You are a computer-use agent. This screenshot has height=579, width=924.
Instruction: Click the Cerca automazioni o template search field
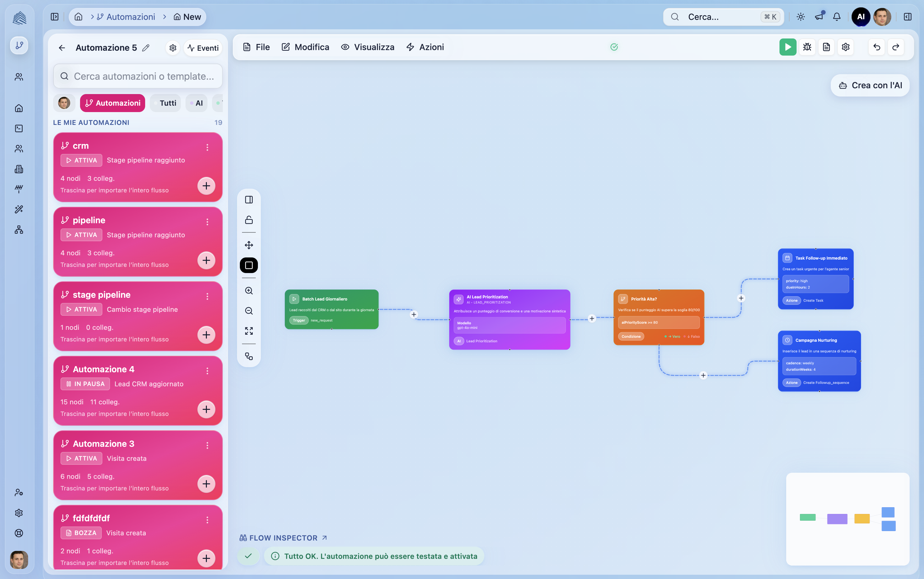[x=144, y=76]
